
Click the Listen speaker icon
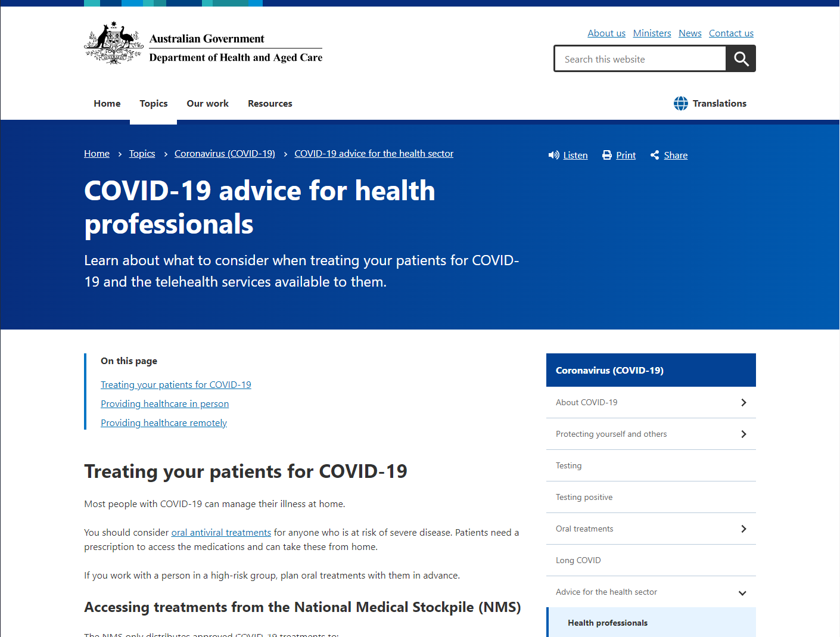click(553, 156)
